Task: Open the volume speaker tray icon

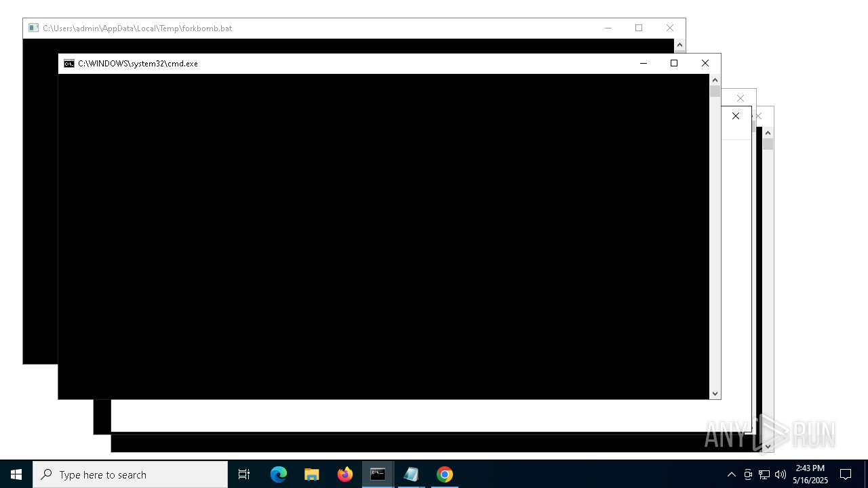Action: tap(781, 474)
